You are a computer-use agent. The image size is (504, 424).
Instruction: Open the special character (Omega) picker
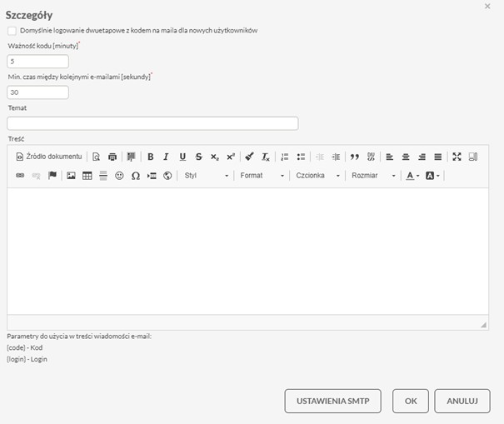click(x=136, y=176)
